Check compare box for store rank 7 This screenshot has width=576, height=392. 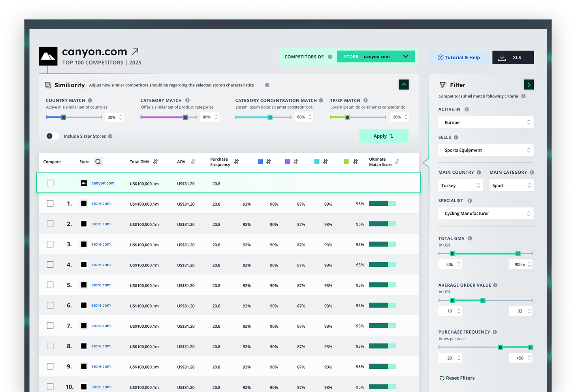point(50,326)
